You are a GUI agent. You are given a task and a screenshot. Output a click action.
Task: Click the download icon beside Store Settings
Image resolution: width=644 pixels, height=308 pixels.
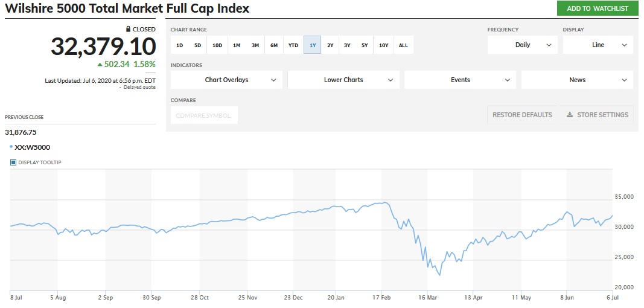(x=569, y=115)
